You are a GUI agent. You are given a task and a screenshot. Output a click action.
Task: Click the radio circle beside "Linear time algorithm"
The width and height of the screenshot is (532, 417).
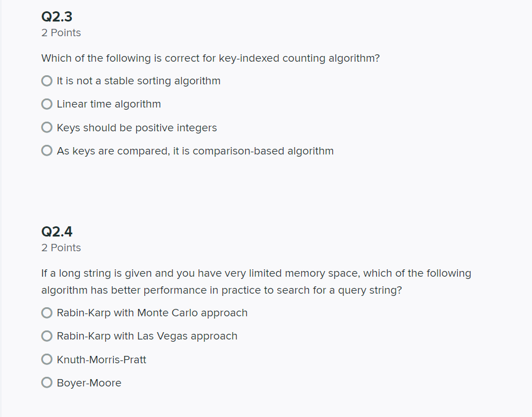pos(46,104)
